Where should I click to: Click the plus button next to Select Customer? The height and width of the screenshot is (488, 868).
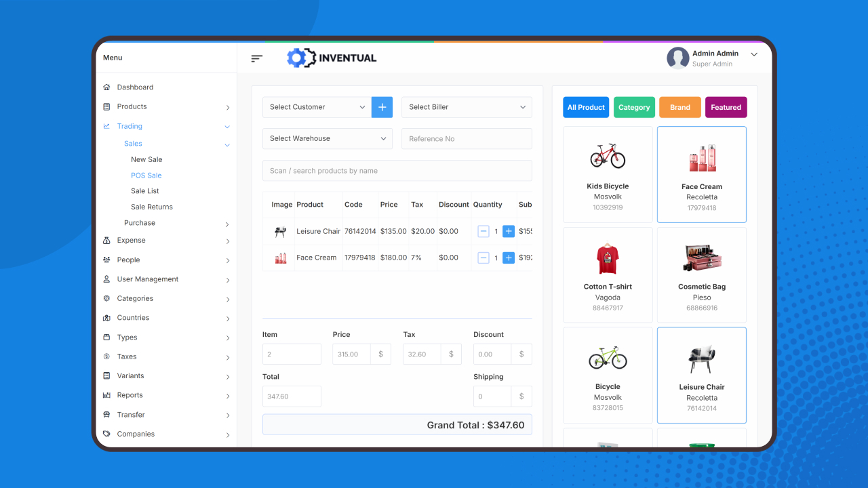(382, 106)
